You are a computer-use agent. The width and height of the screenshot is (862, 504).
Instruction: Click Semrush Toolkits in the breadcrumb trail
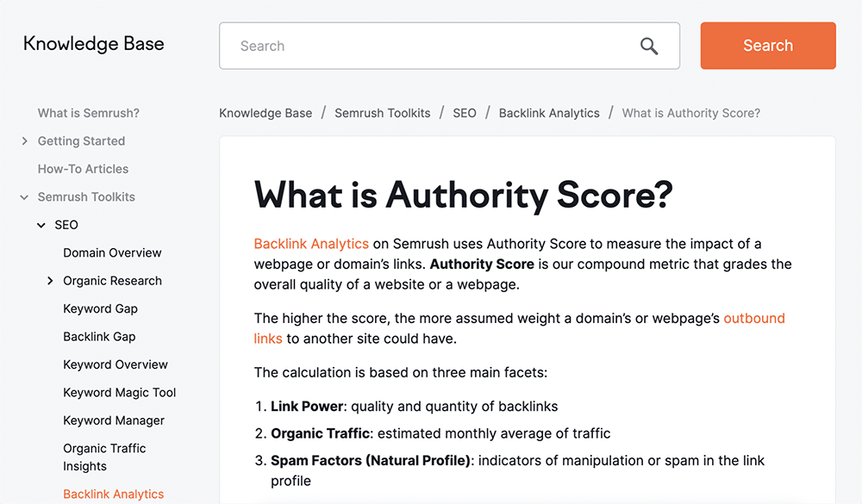click(x=382, y=113)
